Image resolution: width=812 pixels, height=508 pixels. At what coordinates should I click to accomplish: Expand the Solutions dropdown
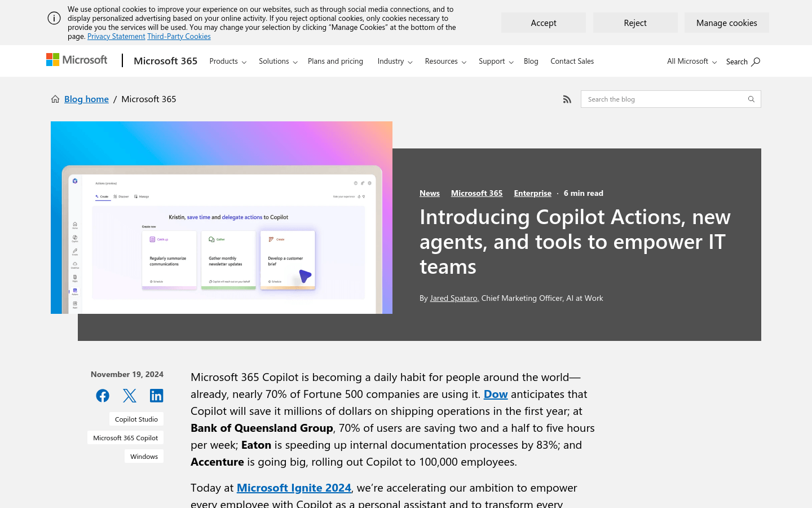pos(278,61)
